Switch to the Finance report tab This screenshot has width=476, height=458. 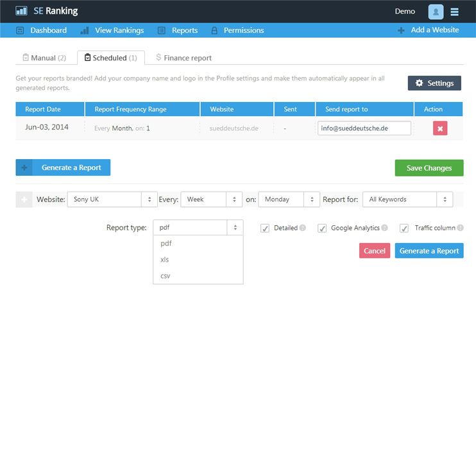pos(183,58)
